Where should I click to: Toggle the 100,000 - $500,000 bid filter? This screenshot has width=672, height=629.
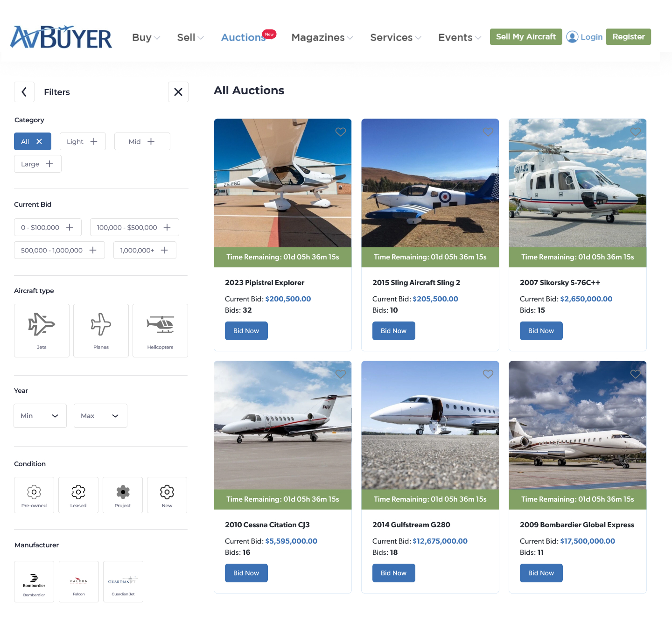click(x=134, y=227)
